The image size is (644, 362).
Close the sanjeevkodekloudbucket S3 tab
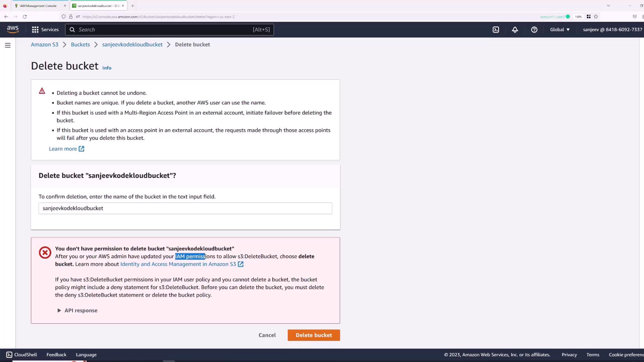[x=123, y=6]
